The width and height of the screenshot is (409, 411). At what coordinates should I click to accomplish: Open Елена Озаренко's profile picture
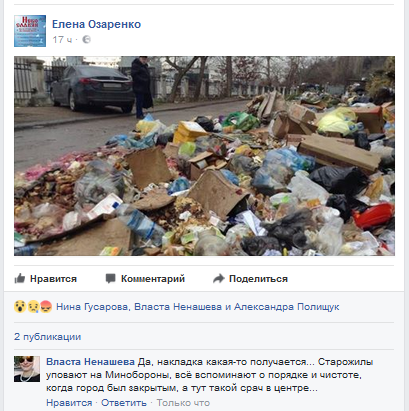pos(30,31)
